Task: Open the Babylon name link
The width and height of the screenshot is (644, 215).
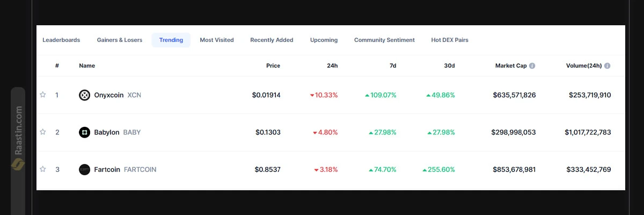Action: 107,132
